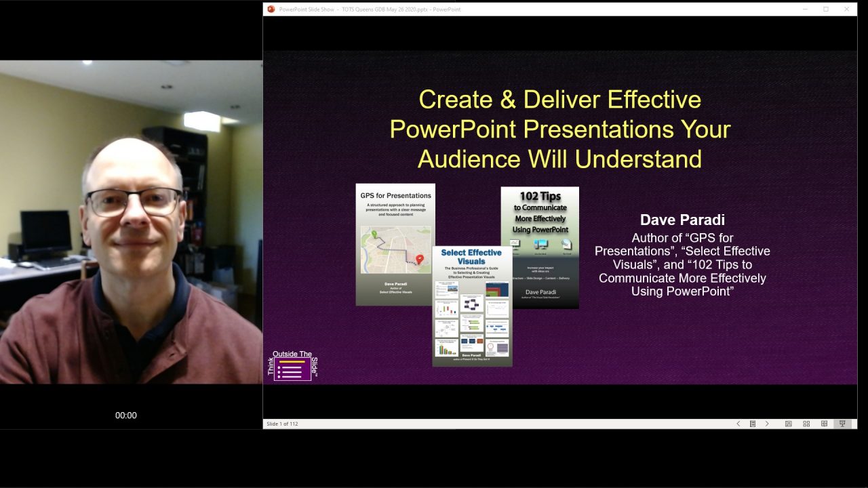868x488 pixels.
Task: Click the Dave Paradi author text block
Action: point(682,258)
